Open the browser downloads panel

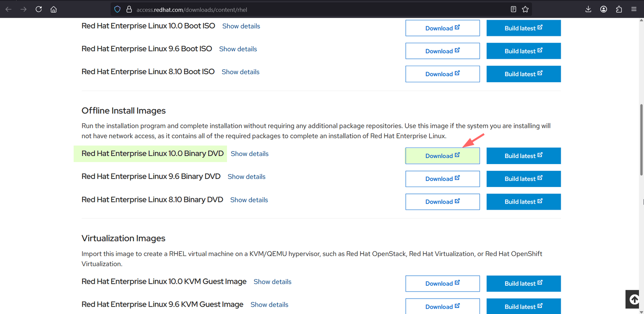click(588, 9)
